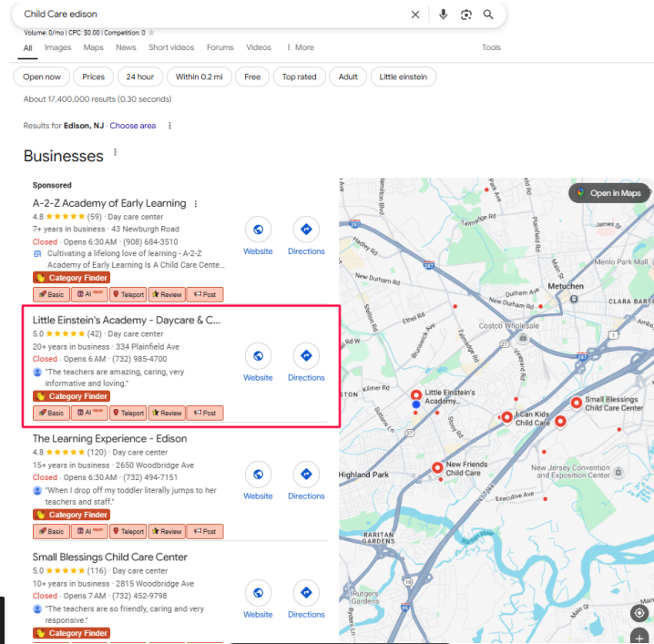
Task: Click Little Einstein's Academy map pin
Action: pyautogui.click(x=416, y=394)
